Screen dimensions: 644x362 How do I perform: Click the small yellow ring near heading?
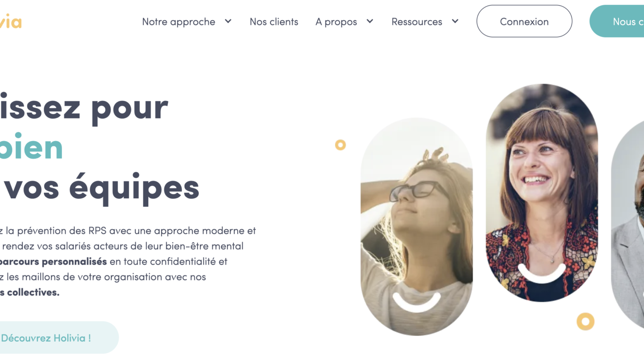pos(340,145)
